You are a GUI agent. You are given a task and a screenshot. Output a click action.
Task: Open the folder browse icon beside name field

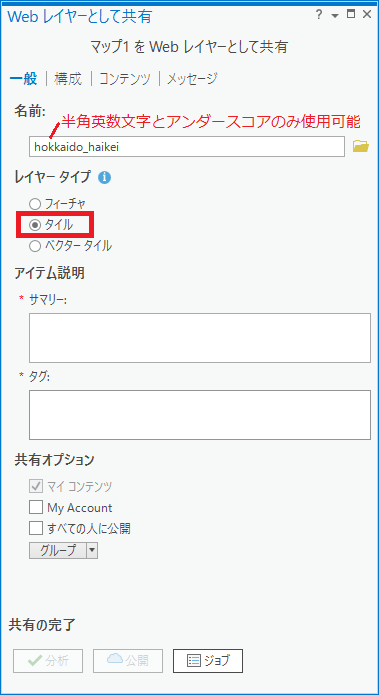tap(360, 146)
